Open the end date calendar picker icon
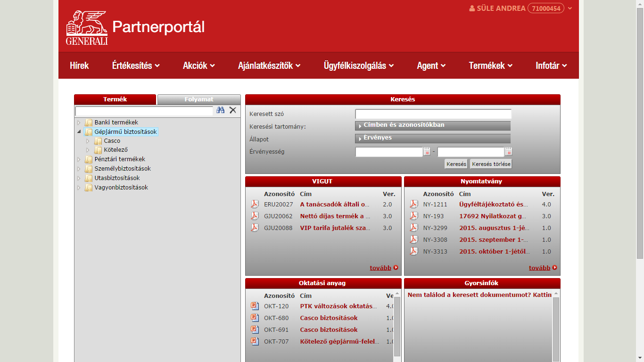The width and height of the screenshot is (644, 362). [x=509, y=152]
